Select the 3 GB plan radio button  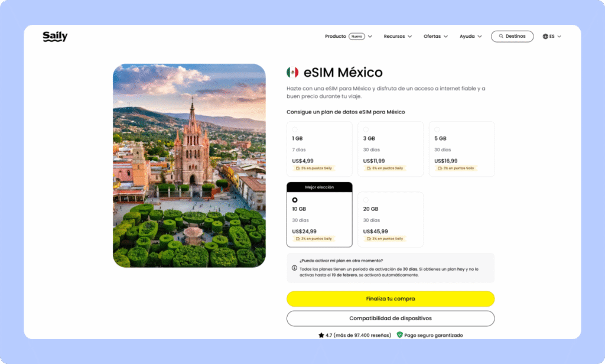[x=366, y=129]
